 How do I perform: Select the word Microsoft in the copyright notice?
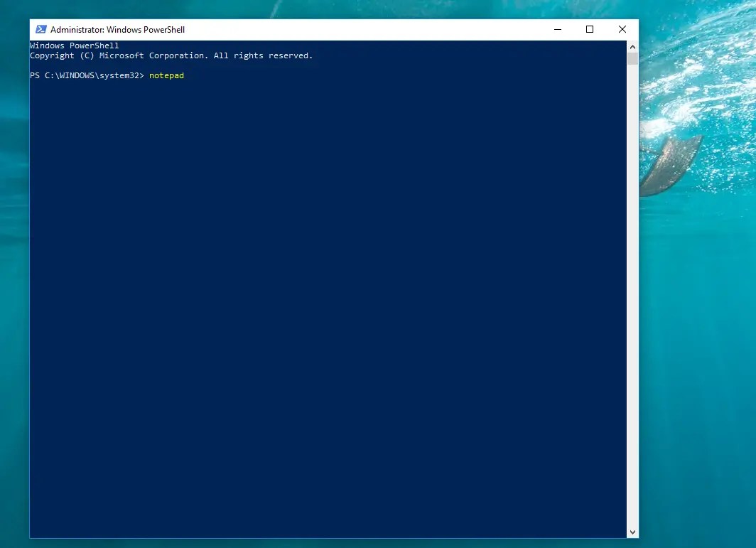click(x=122, y=55)
